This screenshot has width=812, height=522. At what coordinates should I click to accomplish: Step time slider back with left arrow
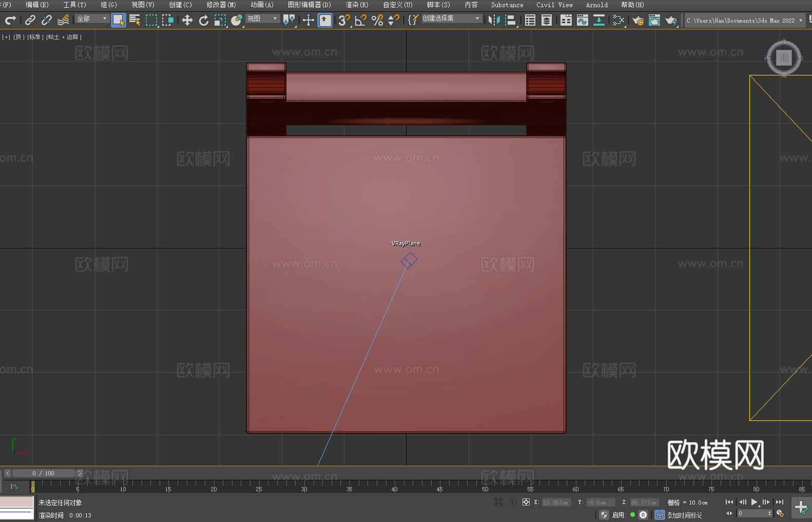[7, 473]
